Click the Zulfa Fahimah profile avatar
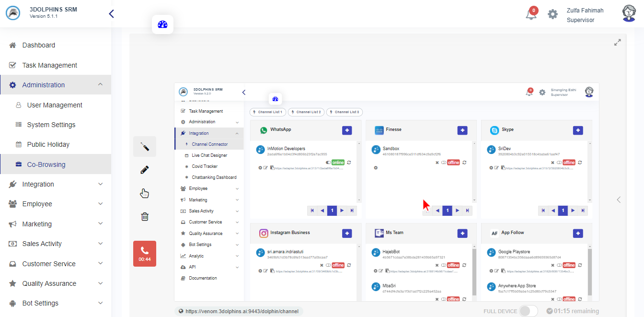This screenshot has width=644, height=317. tap(629, 13)
